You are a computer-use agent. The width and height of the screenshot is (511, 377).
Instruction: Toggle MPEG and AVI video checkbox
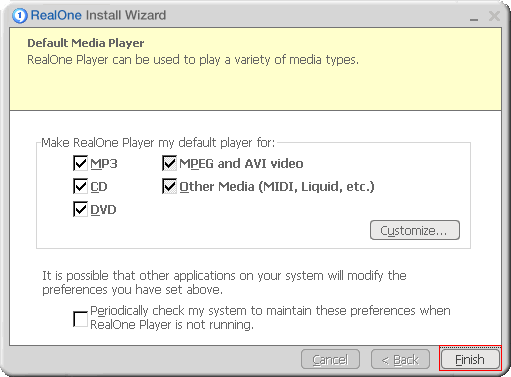tap(169, 163)
